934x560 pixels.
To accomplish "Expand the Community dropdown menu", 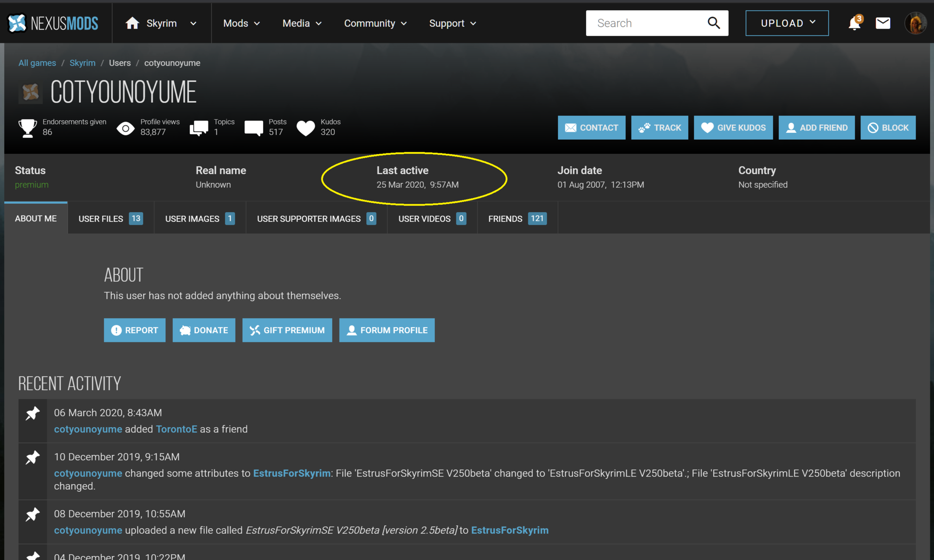I will coord(375,23).
